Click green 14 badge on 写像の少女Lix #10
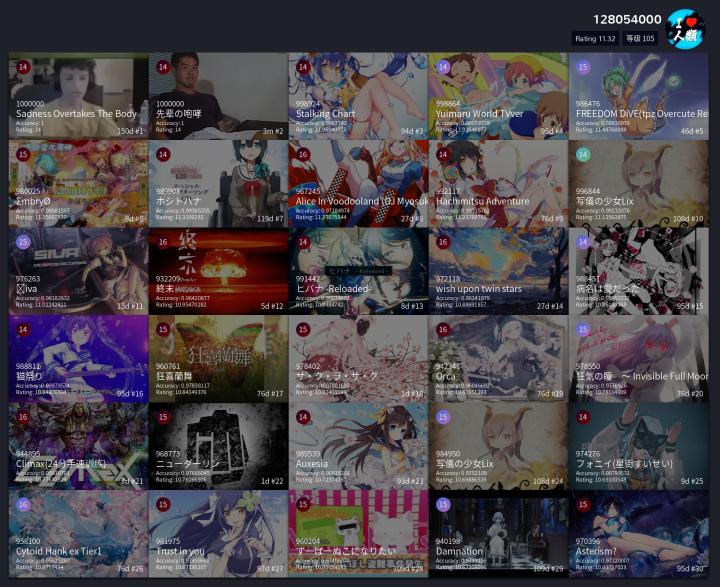Viewport: 720px width, 587px height. click(x=583, y=154)
